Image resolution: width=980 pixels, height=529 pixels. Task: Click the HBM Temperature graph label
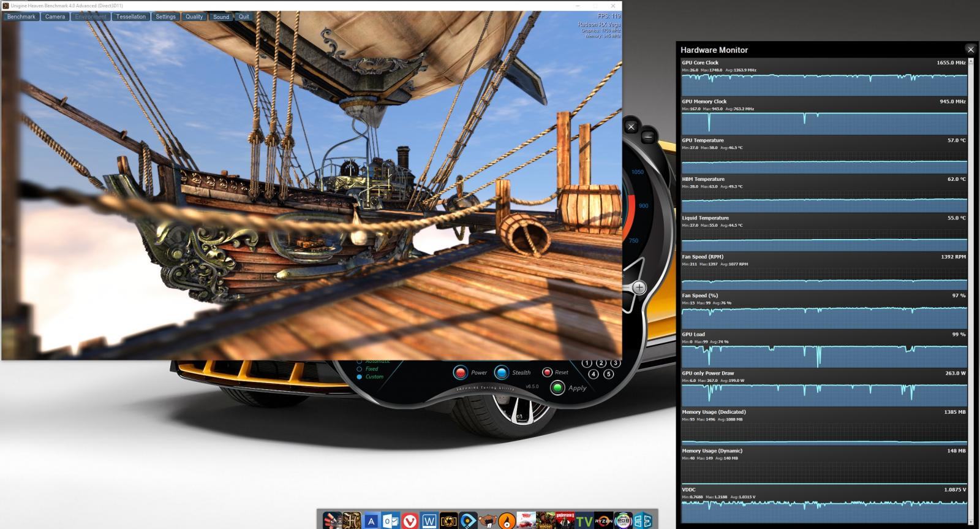[x=703, y=179]
